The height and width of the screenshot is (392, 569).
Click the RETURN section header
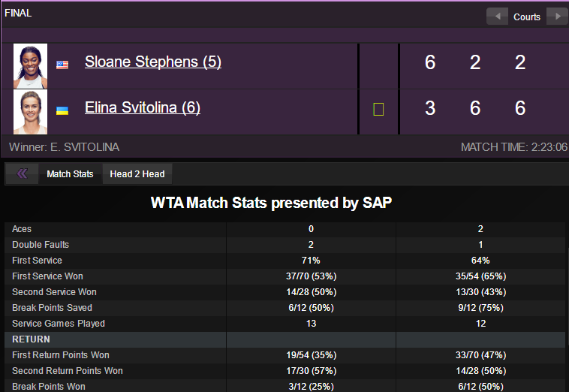pyautogui.click(x=31, y=339)
